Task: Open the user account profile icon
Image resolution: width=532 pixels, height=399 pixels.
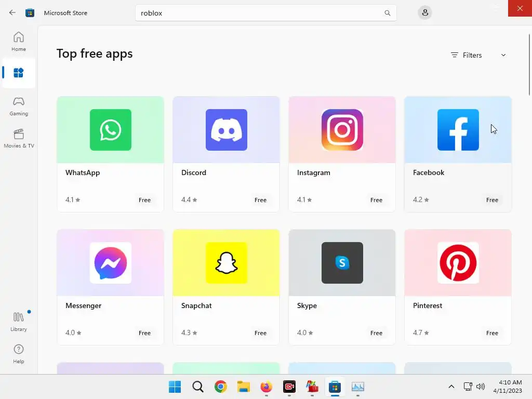Action: [425, 12]
